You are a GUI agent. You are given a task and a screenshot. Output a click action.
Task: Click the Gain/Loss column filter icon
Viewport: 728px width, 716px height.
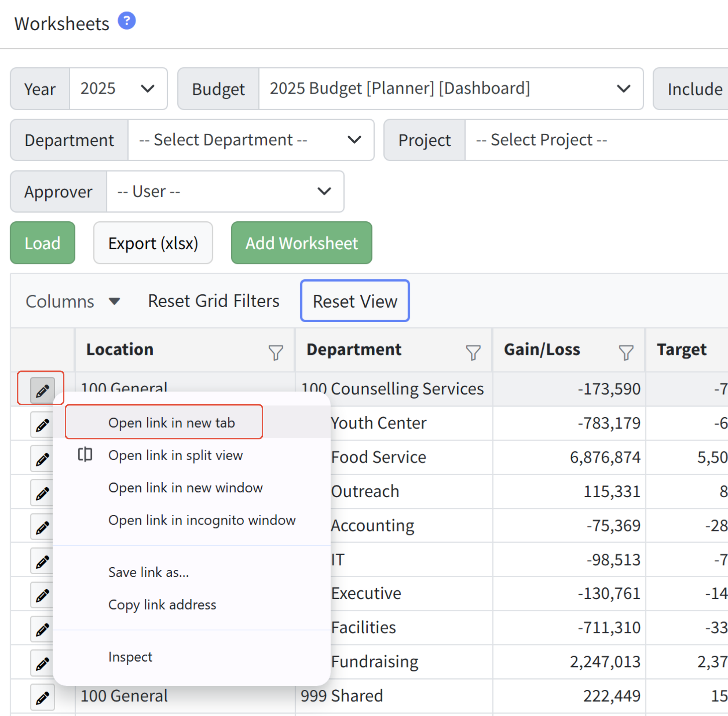coord(626,353)
